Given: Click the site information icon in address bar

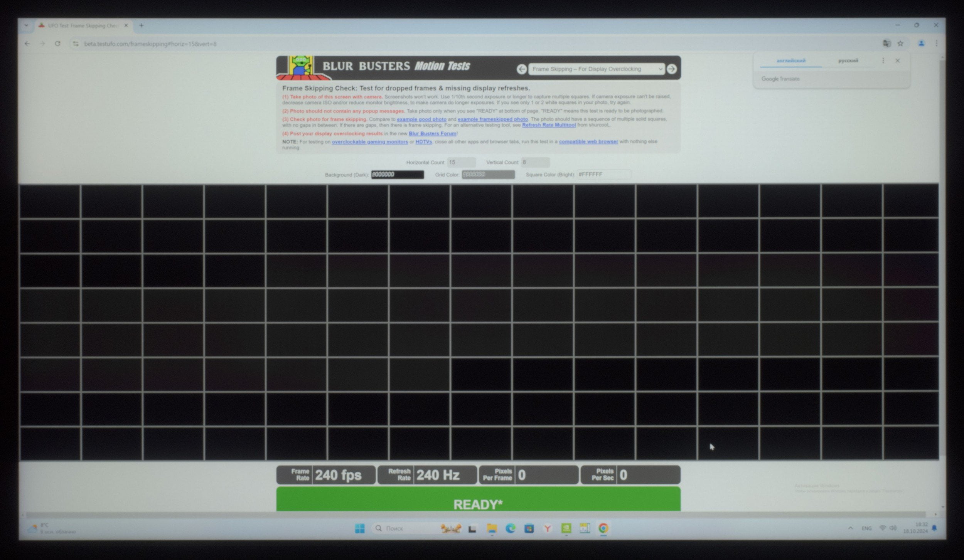Looking at the screenshot, I should (76, 44).
